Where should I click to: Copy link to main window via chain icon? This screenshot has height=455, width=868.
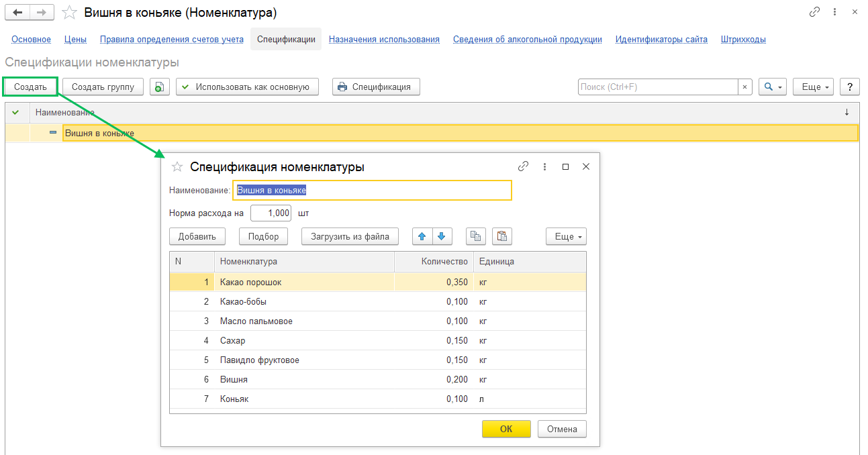pos(815,12)
